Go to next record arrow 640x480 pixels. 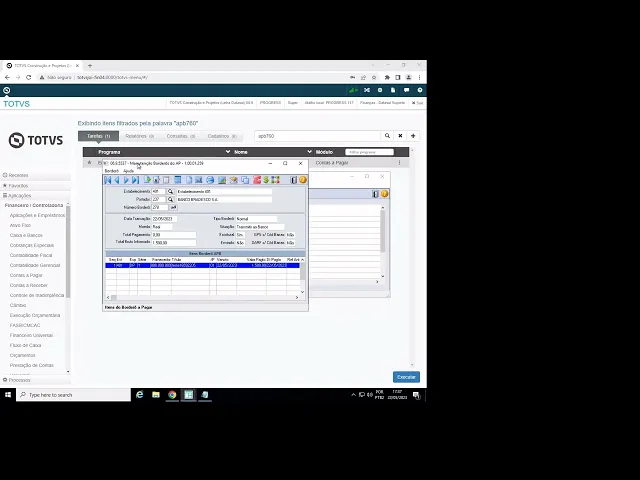(x=126, y=180)
